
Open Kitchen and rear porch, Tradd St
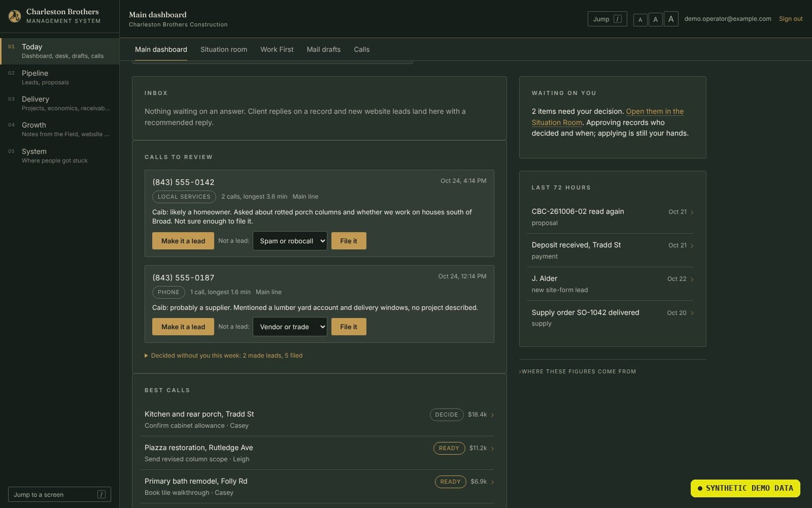317,420
